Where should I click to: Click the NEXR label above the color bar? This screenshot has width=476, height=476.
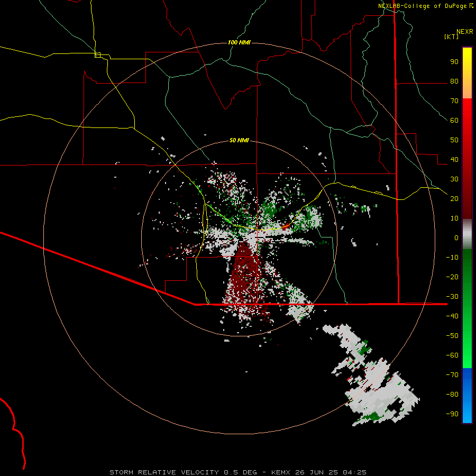point(465,32)
